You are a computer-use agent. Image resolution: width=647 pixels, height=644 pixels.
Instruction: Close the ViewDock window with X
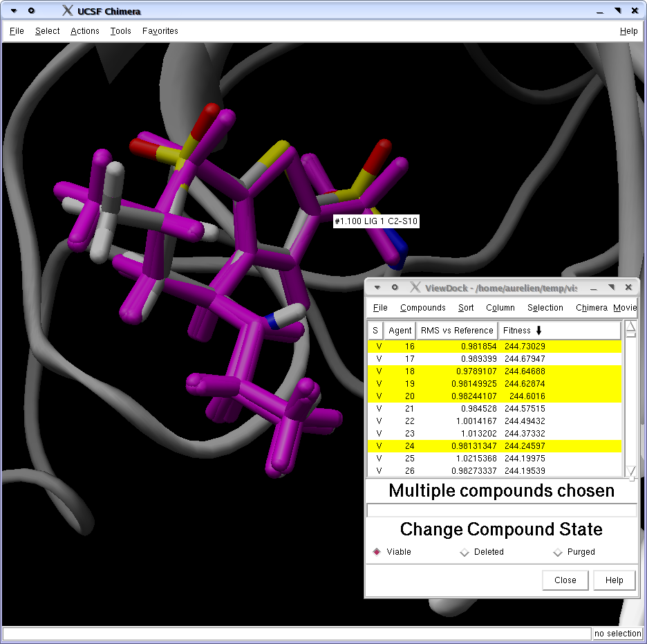(628, 287)
